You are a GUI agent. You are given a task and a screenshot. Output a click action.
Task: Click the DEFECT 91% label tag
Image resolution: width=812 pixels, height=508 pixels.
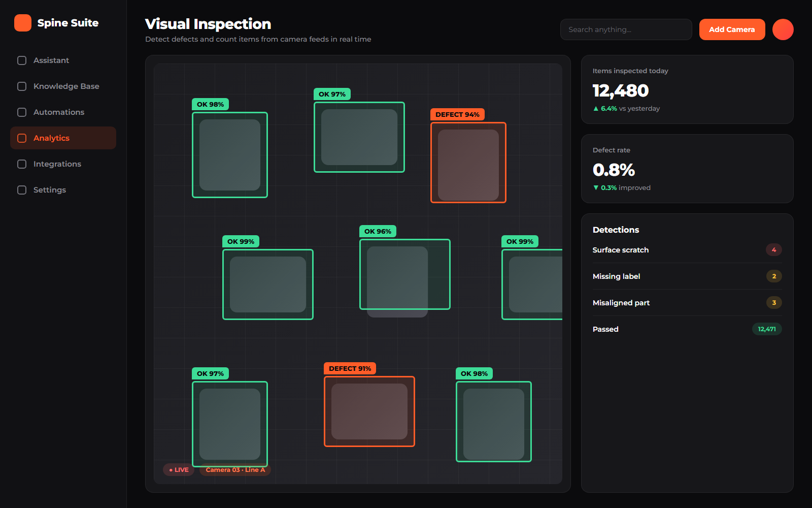(350, 368)
